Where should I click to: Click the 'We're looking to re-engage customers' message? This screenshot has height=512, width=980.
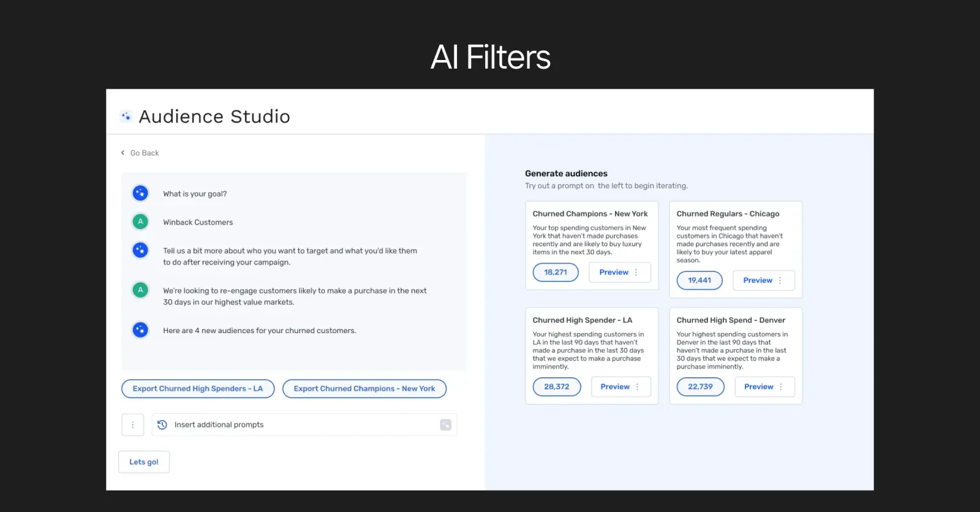[295, 296]
